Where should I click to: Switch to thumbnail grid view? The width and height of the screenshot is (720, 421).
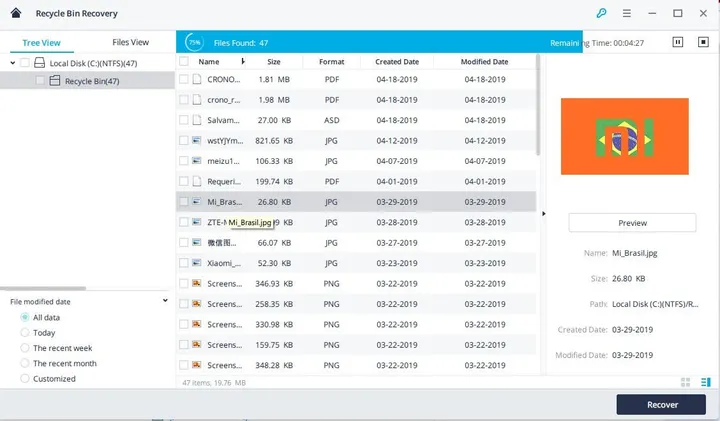[x=685, y=382]
